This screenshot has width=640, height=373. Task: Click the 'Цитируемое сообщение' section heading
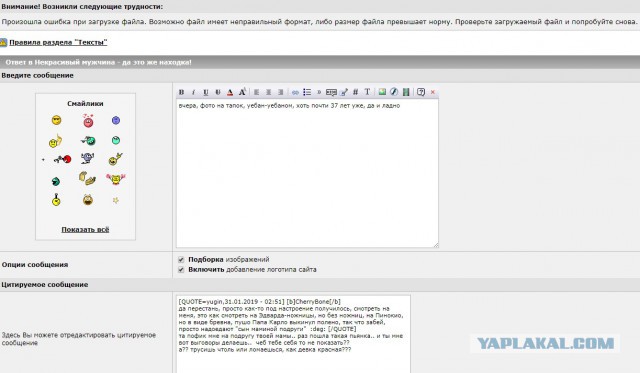point(45,284)
